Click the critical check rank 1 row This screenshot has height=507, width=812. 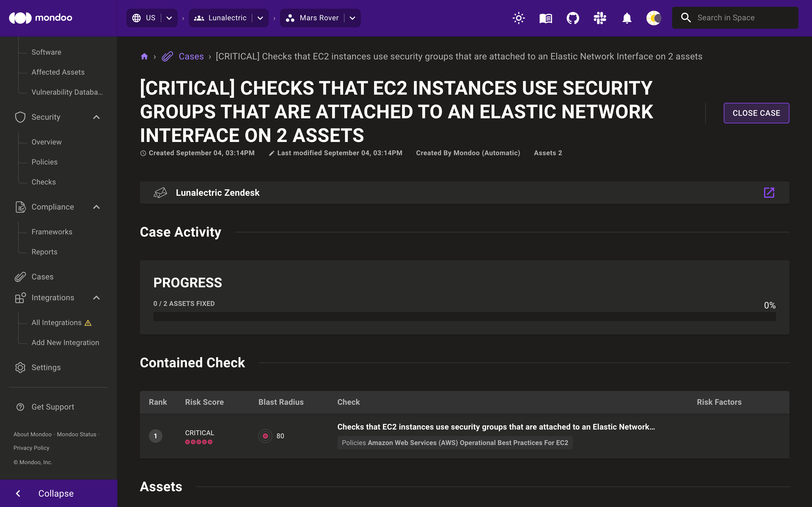(x=464, y=435)
